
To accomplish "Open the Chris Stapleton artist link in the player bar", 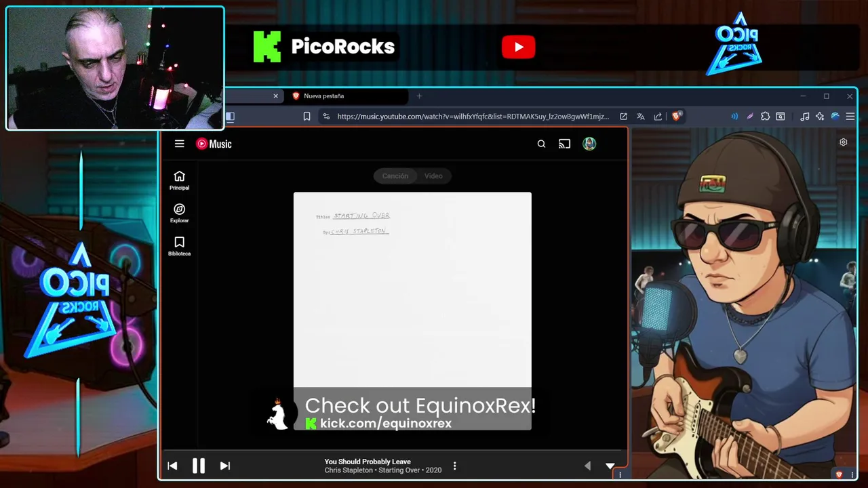I will [349, 470].
